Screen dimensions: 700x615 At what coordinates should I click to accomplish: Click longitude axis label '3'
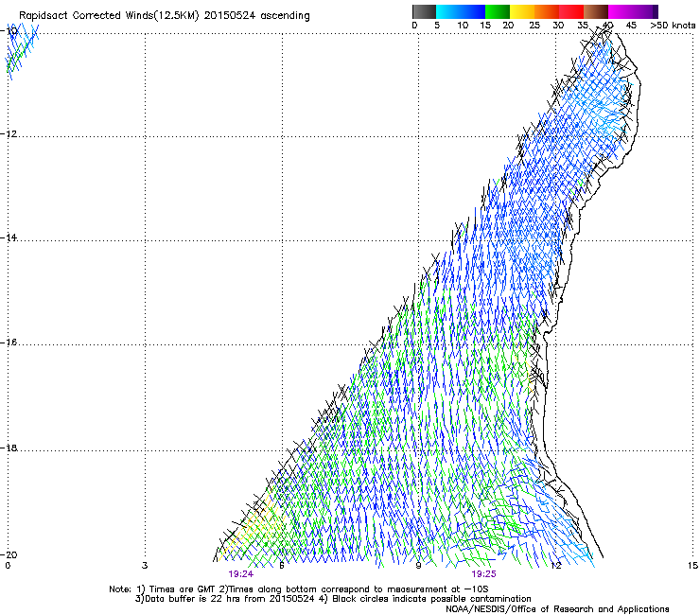[145, 566]
